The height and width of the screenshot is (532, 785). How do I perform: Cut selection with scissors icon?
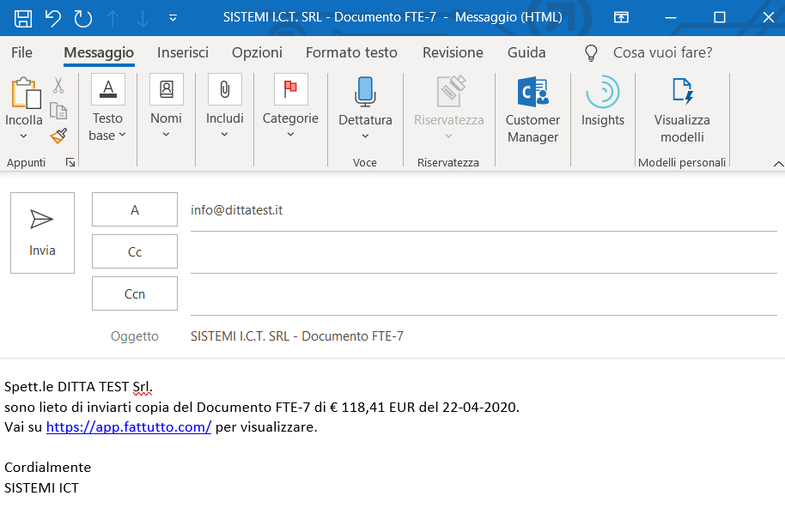58,86
